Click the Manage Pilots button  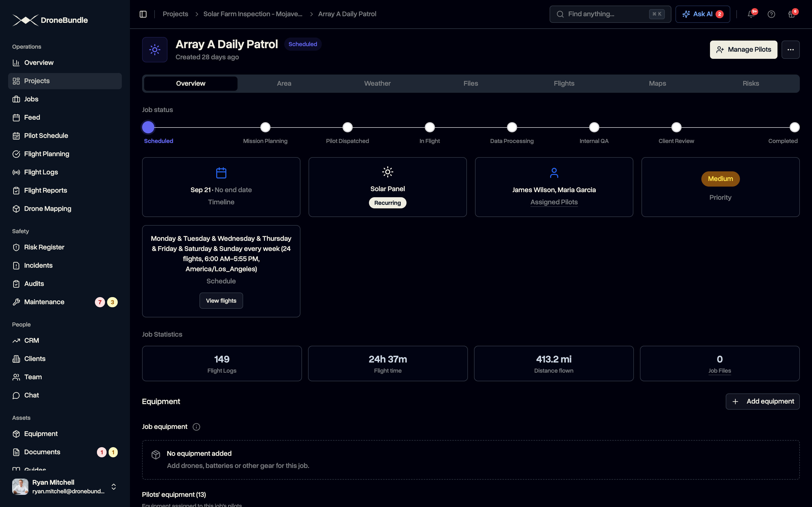pos(743,50)
